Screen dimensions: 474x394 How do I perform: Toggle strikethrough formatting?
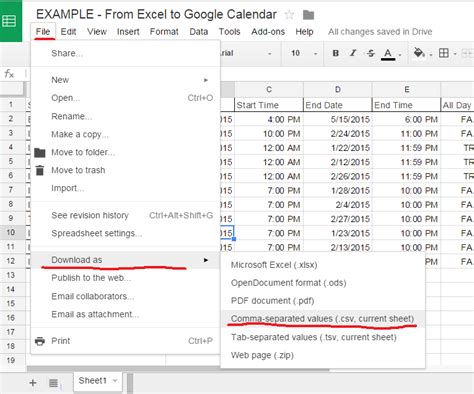(x=370, y=53)
